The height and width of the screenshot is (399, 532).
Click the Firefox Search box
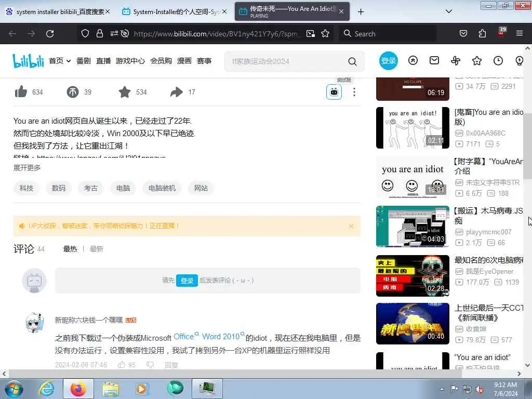point(388,34)
